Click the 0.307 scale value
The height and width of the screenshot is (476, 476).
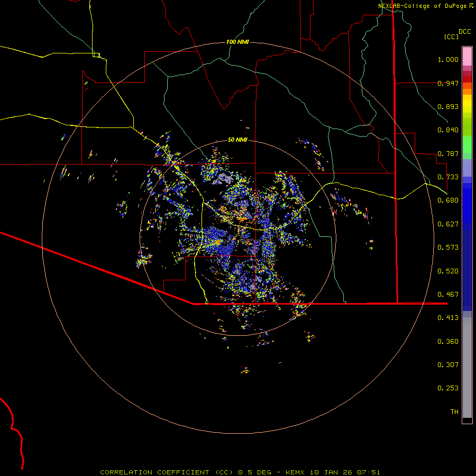448,365
